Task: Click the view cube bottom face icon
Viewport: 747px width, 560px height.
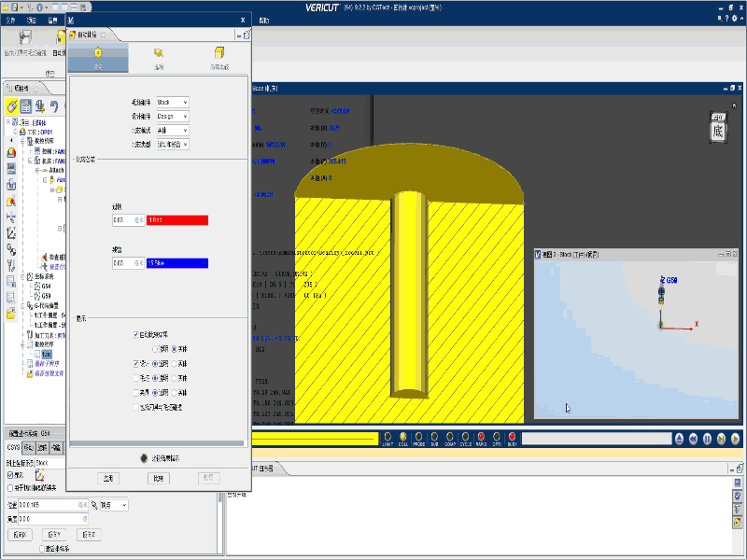Action: [717, 130]
